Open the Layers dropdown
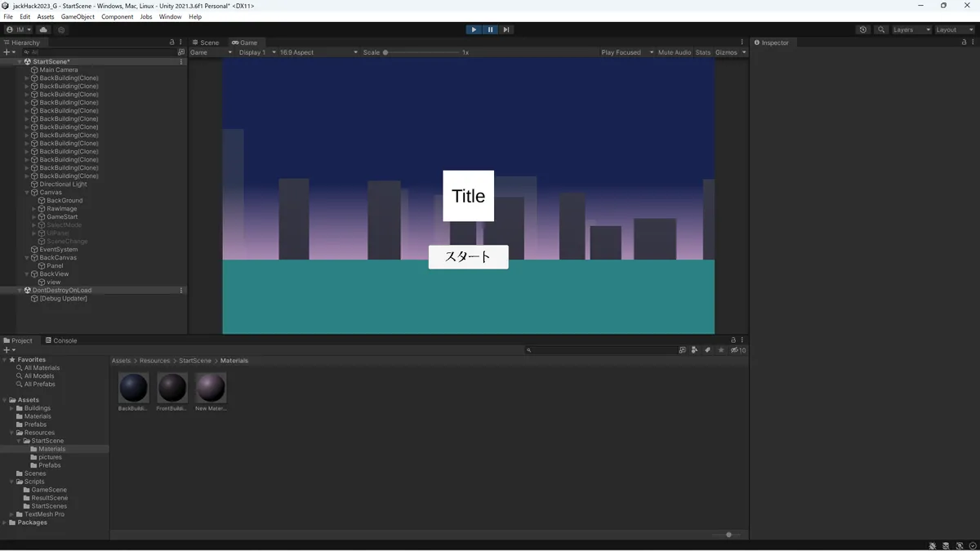 coord(911,29)
